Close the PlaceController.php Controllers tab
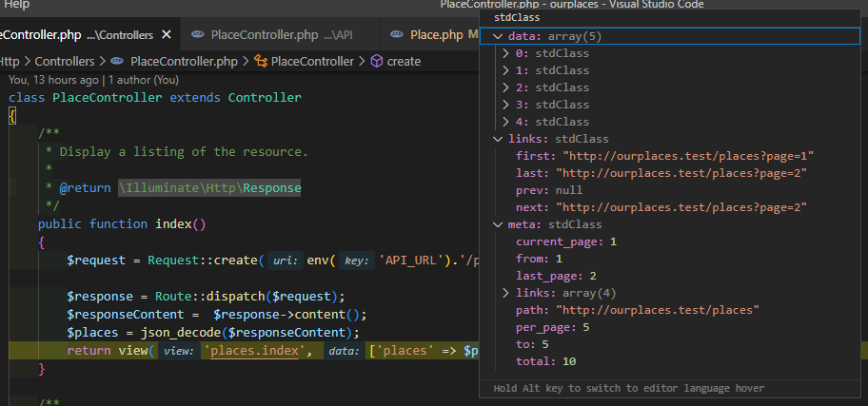The image size is (868, 406). [166, 35]
